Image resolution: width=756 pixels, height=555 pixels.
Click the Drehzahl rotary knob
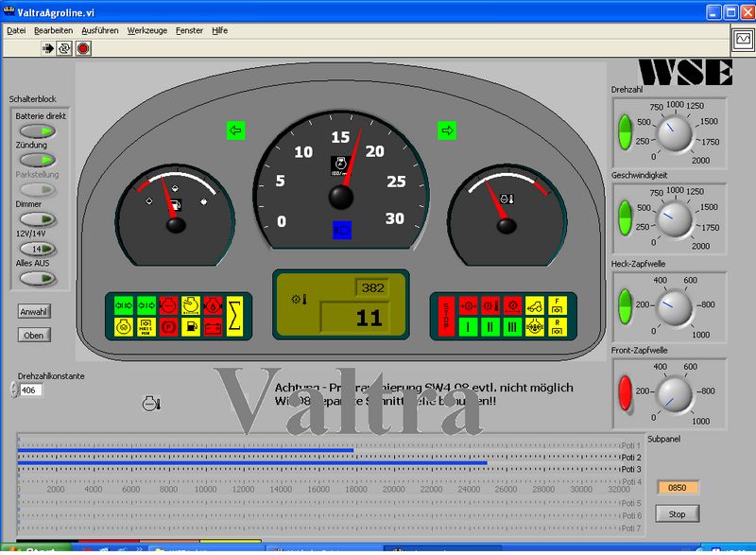click(x=675, y=132)
